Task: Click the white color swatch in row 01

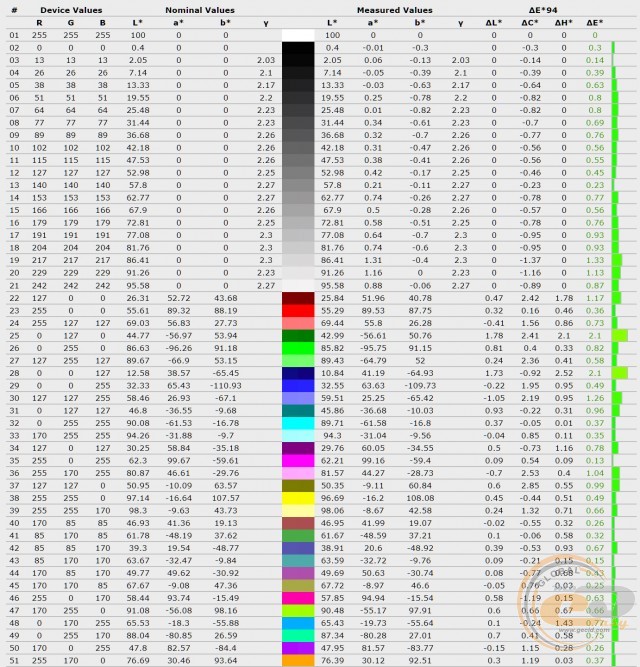Action: point(298,35)
